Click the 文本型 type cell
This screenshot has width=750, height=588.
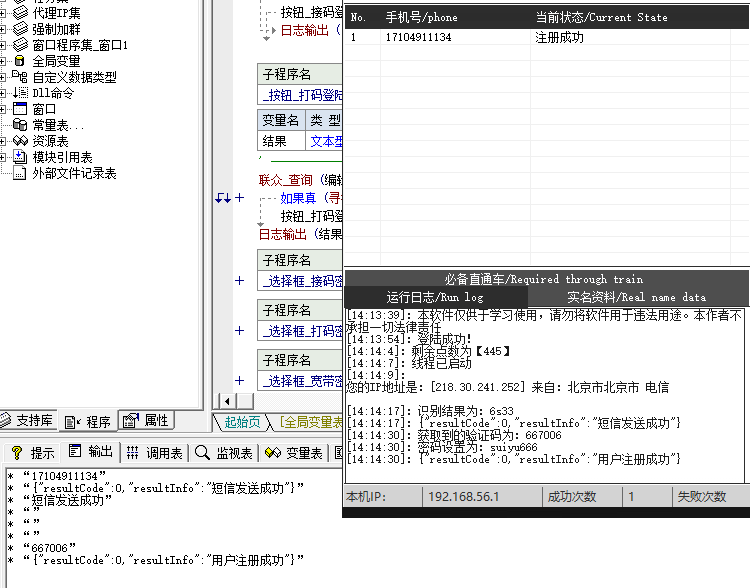[x=326, y=141]
